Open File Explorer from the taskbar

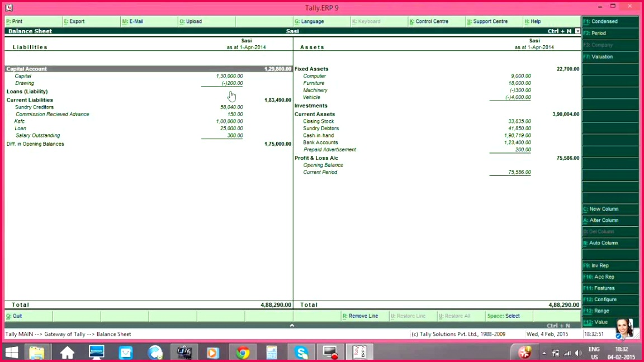point(37,353)
